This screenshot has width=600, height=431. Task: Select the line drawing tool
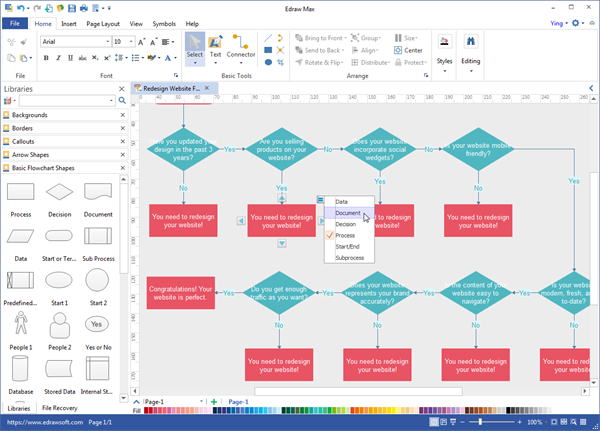coord(268,38)
